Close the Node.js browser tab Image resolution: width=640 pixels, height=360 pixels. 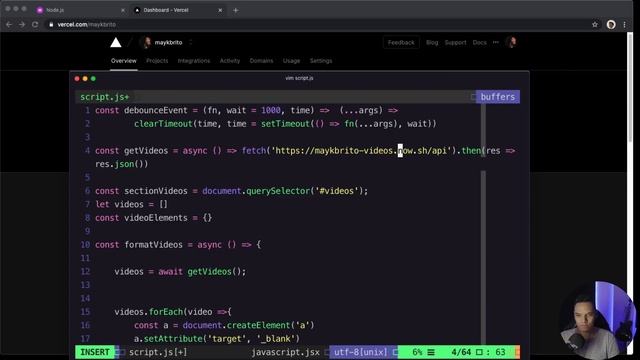123,10
